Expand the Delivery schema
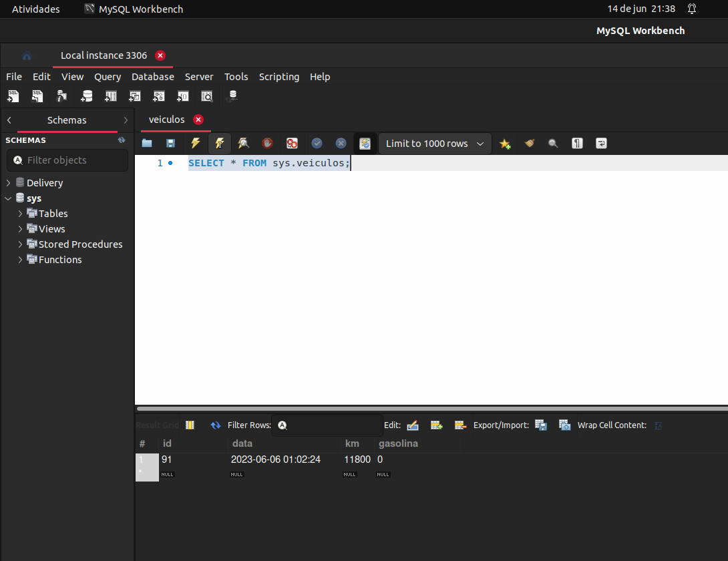 [x=9, y=183]
